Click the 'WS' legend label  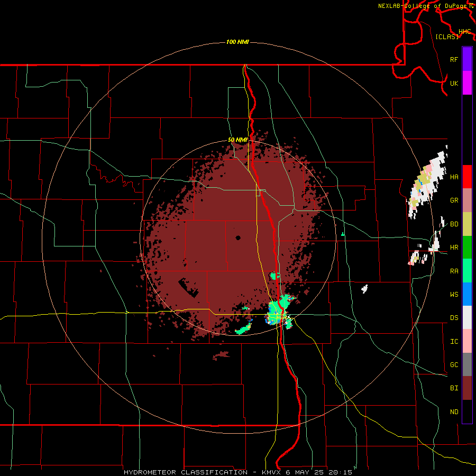(454, 295)
